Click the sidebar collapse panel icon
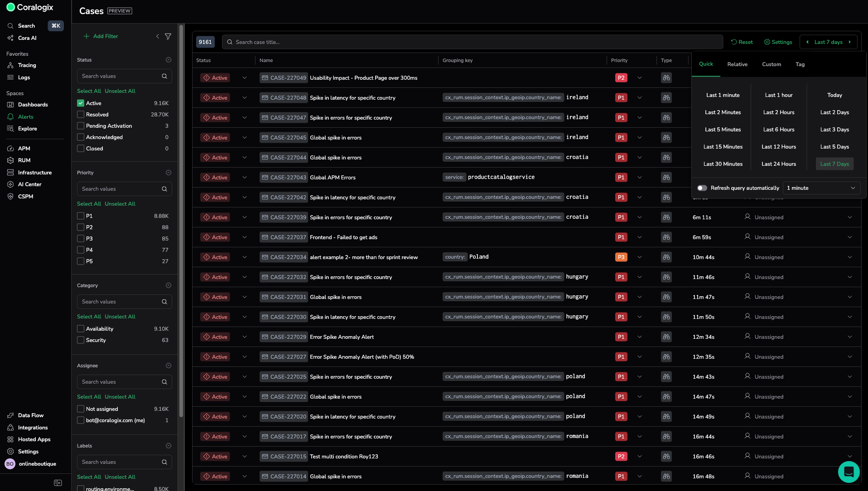The width and height of the screenshot is (868, 491). tap(58, 483)
